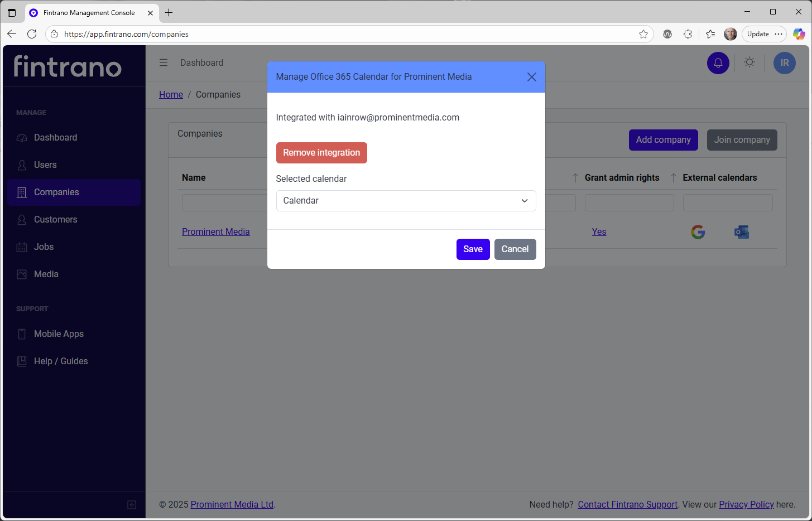Open the browser profile picture

click(x=730, y=35)
